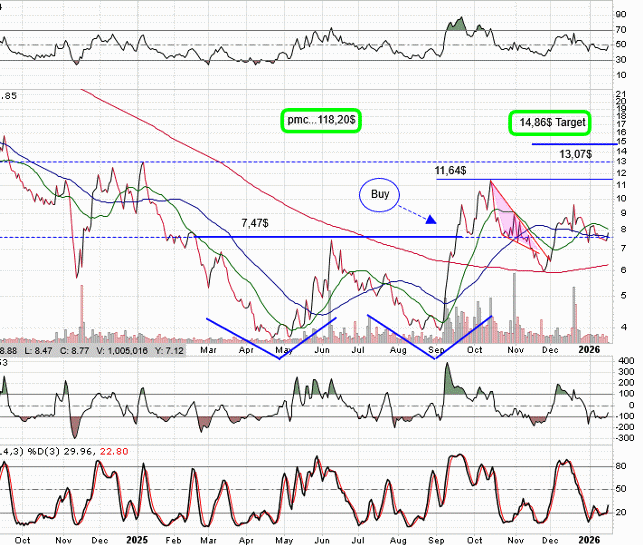
Task: Click the blue "Buy" ellipse annotation
Action: 379,193
